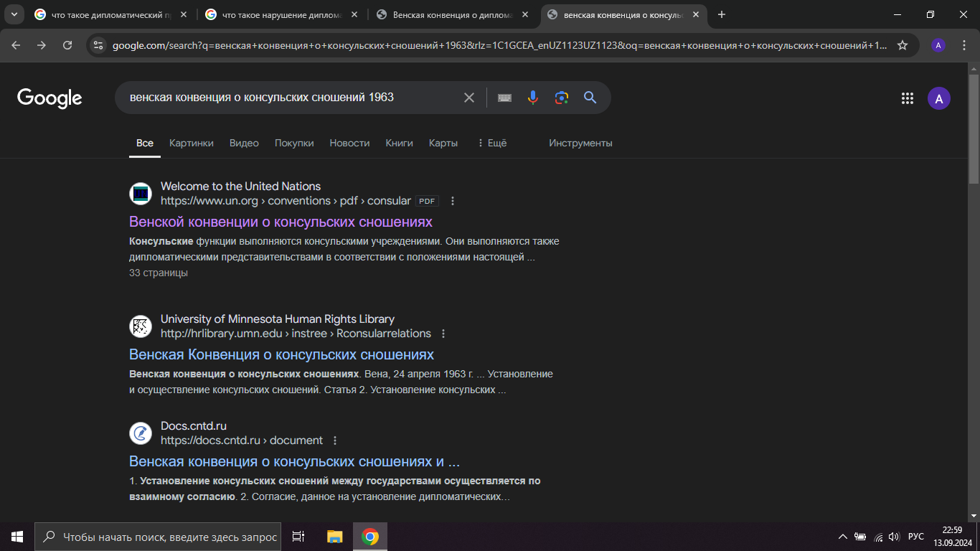Click '33 страницы' text under UN result
This screenshot has height=551, width=980.
coord(159,273)
